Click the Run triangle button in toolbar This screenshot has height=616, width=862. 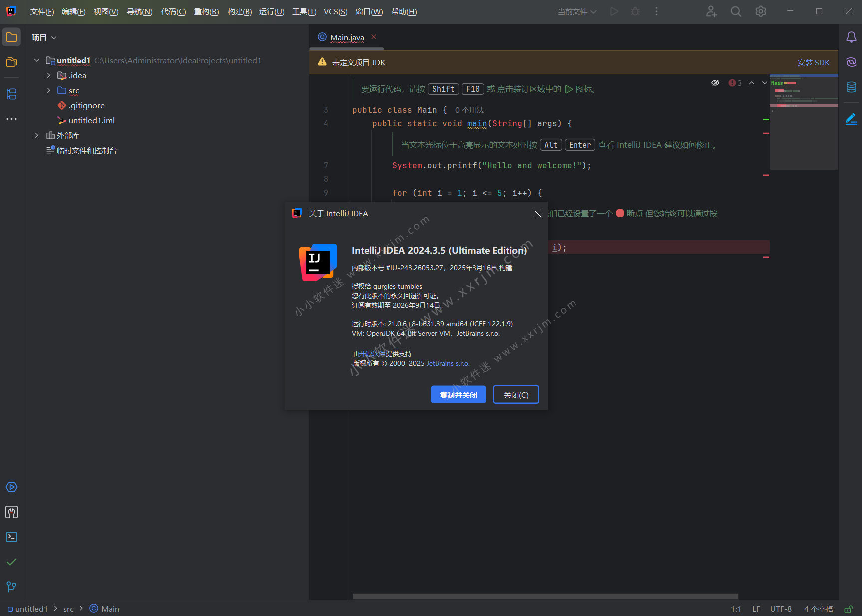pos(614,11)
